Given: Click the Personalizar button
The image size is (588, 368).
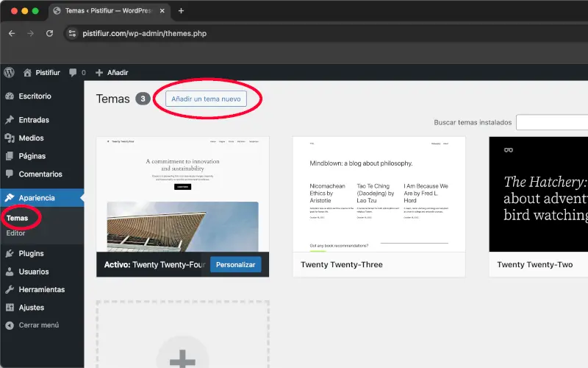Looking at the screenshot, I should [x=235, y=265].
